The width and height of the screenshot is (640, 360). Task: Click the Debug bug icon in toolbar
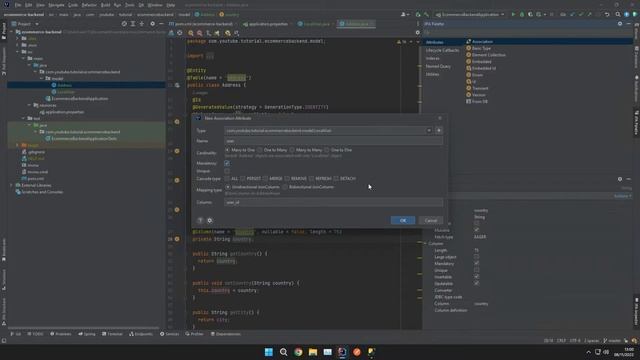(x=522, y=14)
